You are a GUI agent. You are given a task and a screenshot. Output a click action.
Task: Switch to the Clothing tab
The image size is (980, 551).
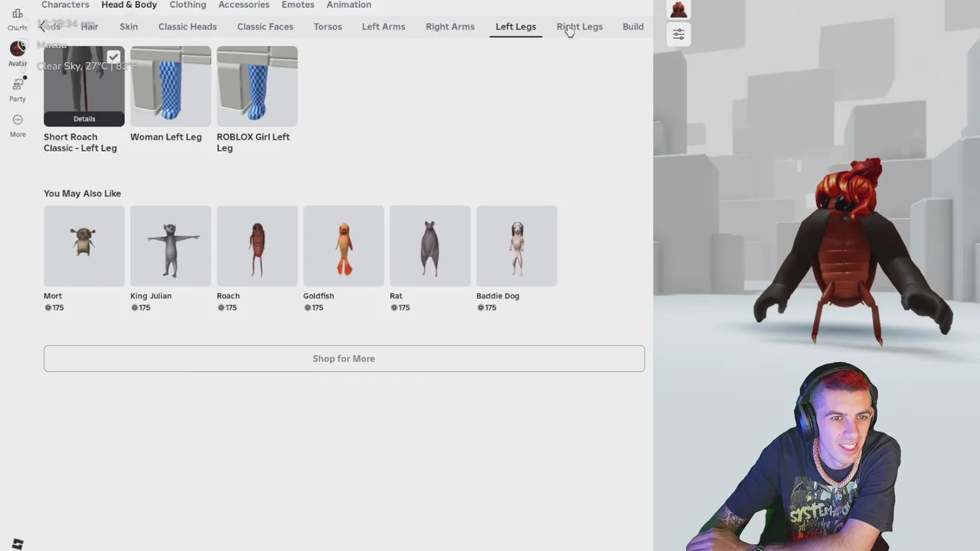tap(188, 5)
